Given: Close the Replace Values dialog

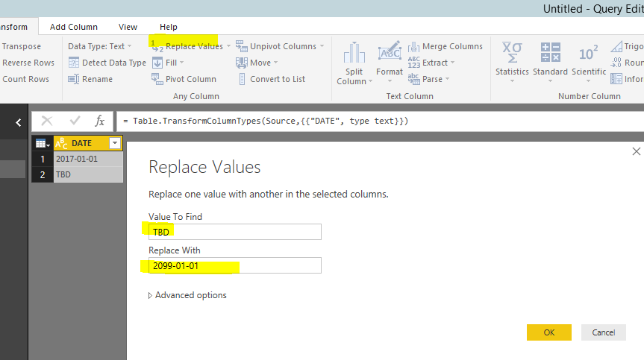Looking at the screenshot, I should tap(637, 151).
